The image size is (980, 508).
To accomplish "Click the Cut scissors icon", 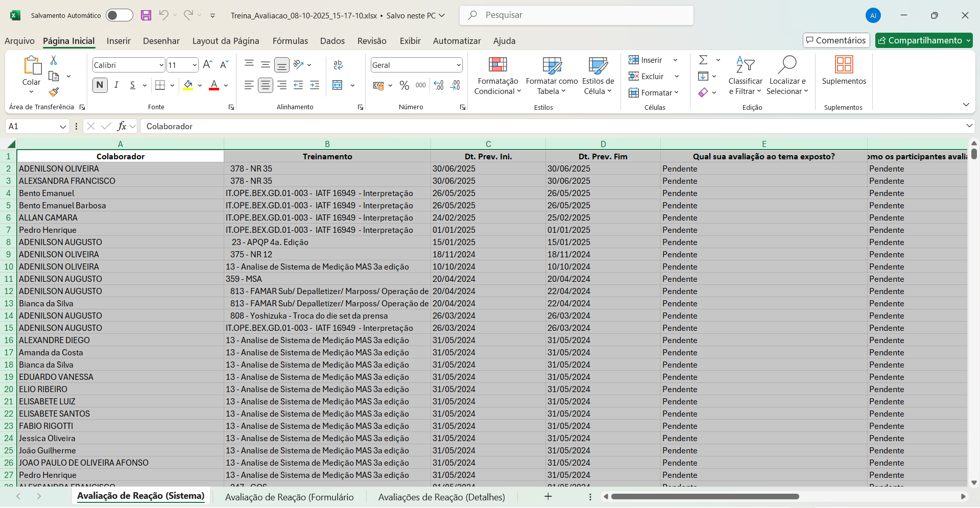I will coord(54,60).
